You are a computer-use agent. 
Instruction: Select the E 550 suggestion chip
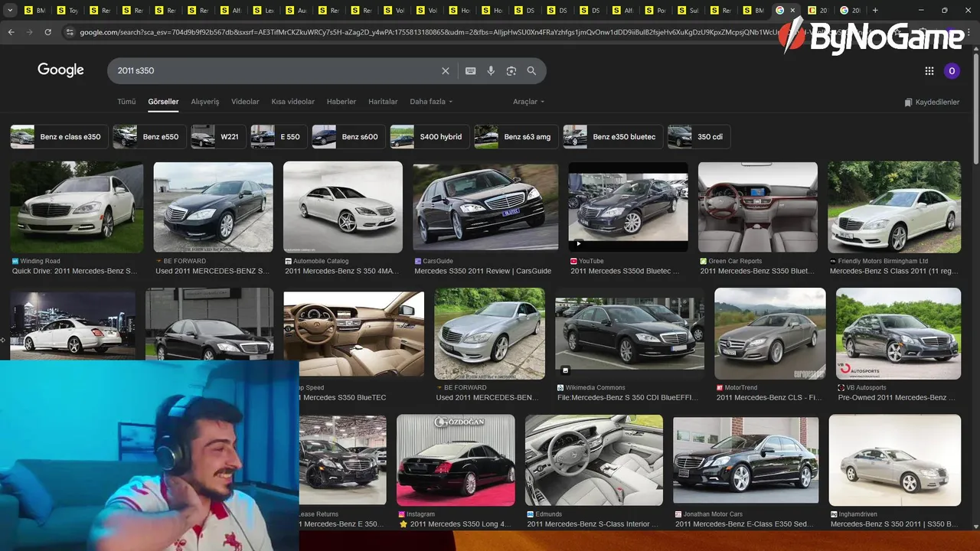click(279, 137)
